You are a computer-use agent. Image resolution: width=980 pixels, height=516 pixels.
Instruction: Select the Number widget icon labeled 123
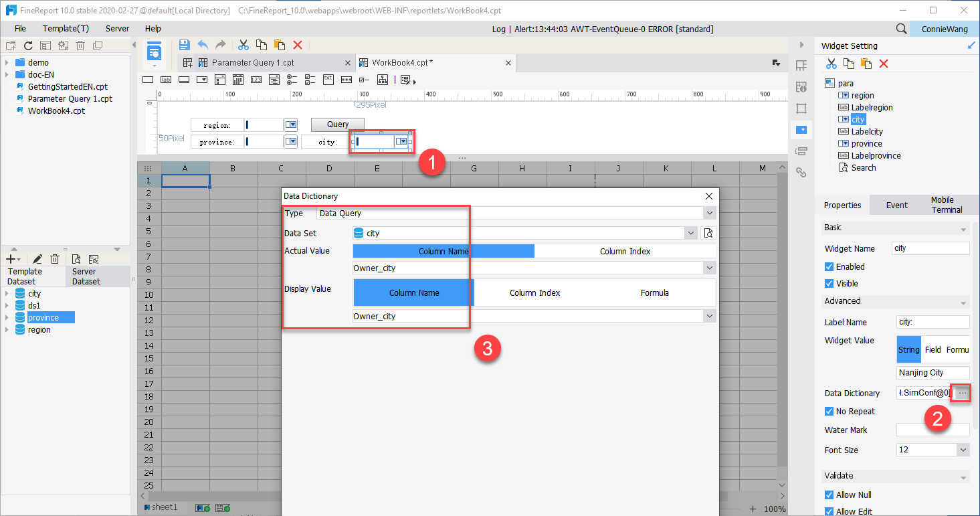click(256, 79)
